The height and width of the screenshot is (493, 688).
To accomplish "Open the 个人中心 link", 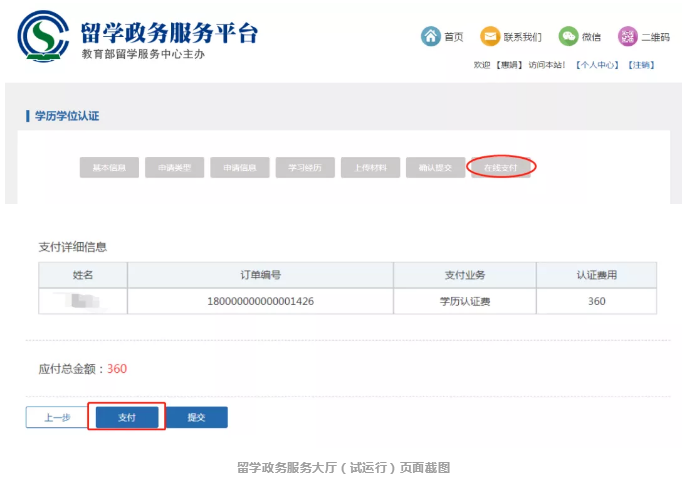I will (x=598, y=65).
